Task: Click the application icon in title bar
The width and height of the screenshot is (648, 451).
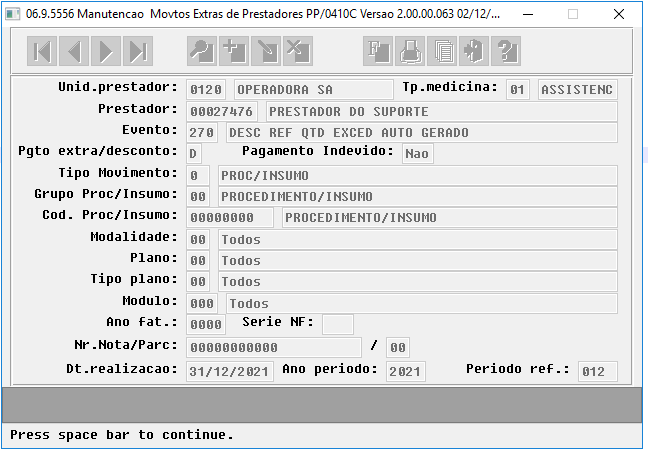Action: click(12, 14)
